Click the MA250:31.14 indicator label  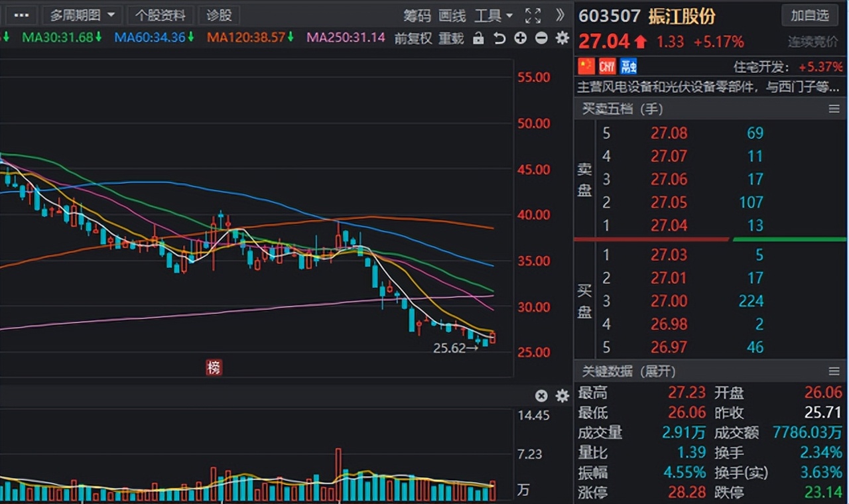tap(346, 37)
